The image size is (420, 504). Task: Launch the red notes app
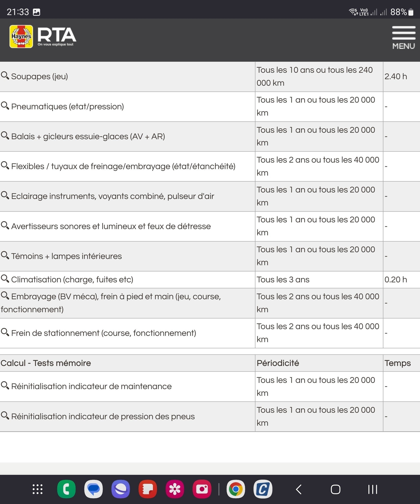148,489
